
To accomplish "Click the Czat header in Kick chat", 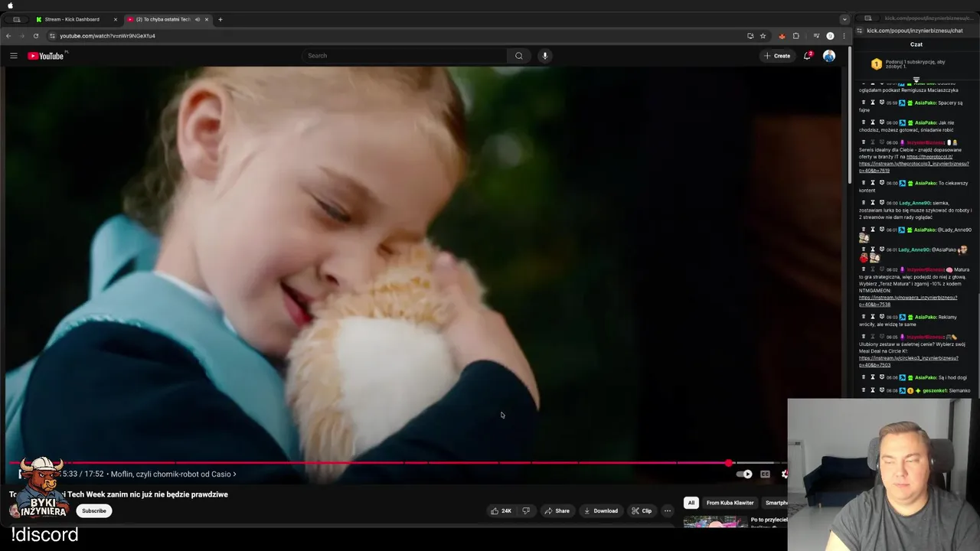I will pos(916,44).
